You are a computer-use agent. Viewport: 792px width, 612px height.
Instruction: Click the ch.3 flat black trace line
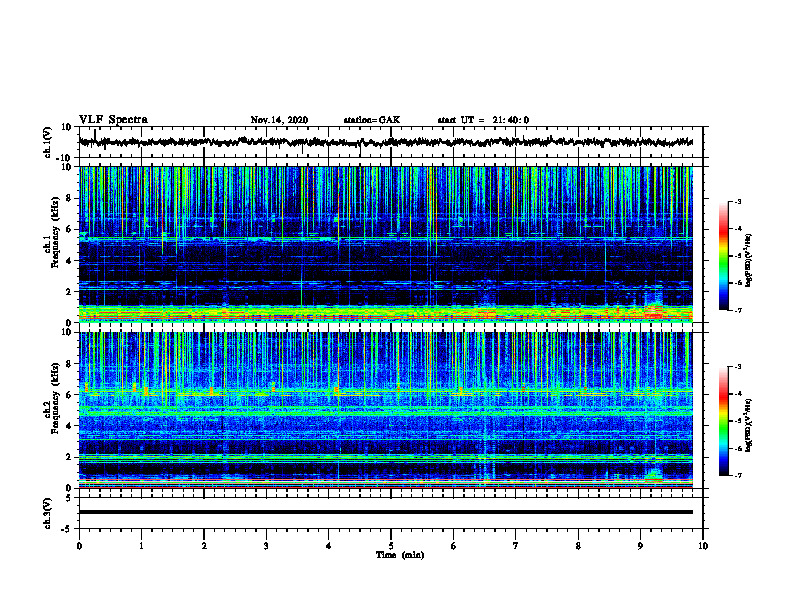coord(386,512)
